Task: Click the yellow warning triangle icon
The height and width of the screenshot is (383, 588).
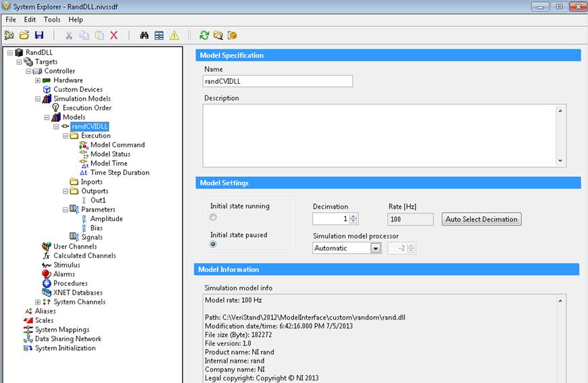Action: (174, 35)
